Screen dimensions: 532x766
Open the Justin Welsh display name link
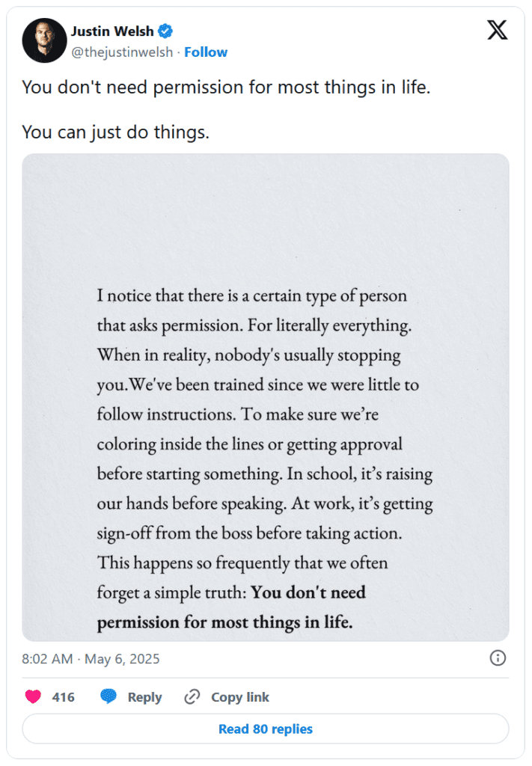[x=112, y=31]
